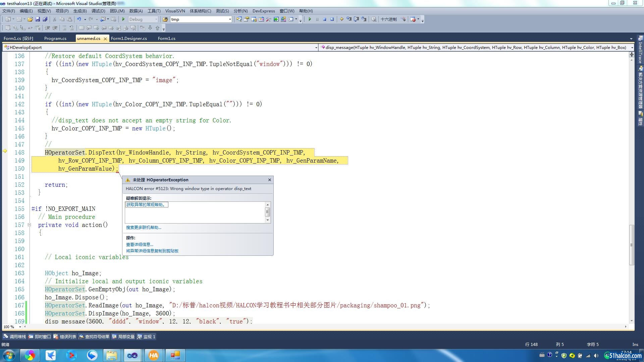Image resolution: width=644 pixels, height=362 pixels.
Task: Switch to the Form1.cs [设计] tab
Action: click(18, 39)
